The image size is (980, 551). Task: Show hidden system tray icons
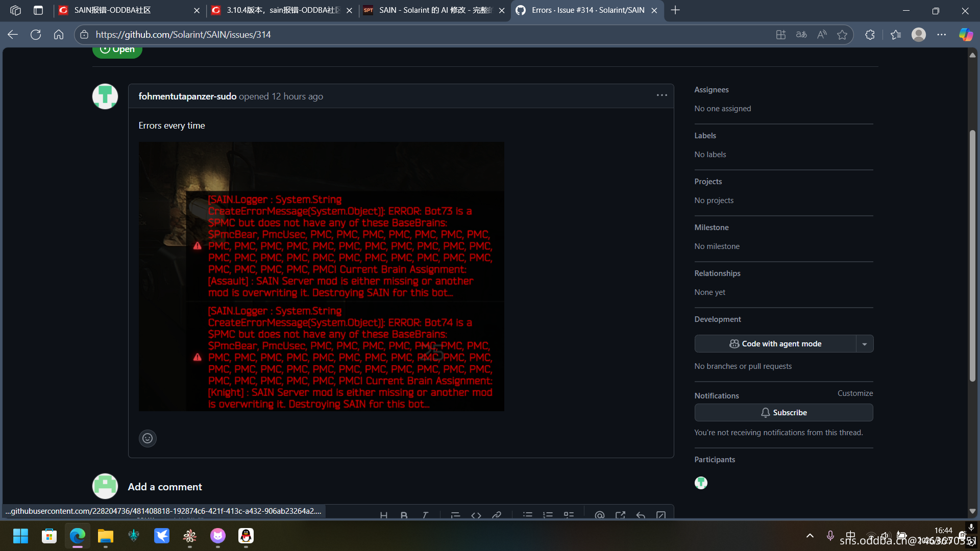[x=810, y=536]
